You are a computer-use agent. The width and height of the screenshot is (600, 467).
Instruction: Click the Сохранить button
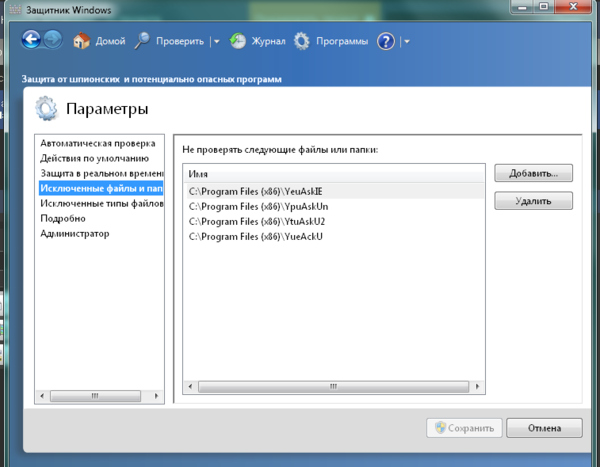pyautogui.click(x=464, y=428)
